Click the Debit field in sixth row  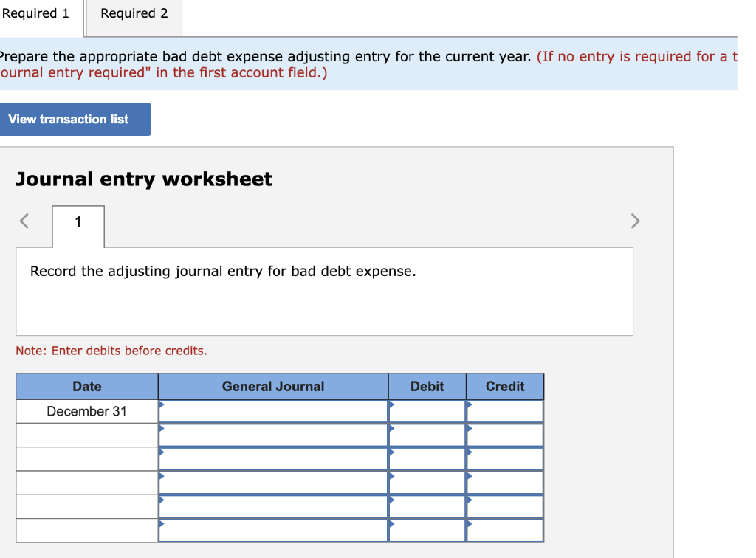(427, 531)
